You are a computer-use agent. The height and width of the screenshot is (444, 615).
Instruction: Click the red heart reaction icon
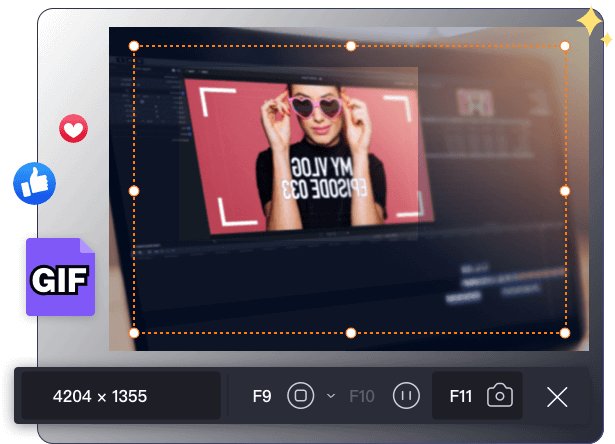(x=73, y=129)
